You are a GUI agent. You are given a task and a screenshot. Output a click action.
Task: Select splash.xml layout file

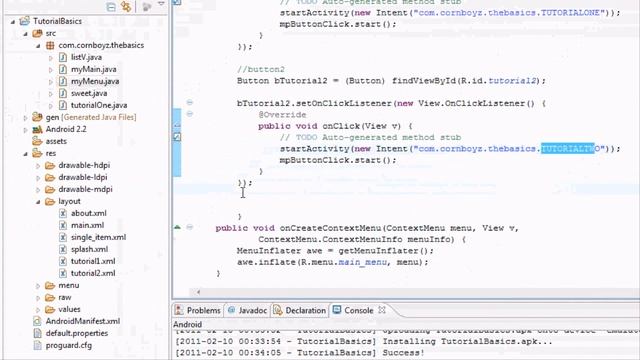tap(89, 249)
